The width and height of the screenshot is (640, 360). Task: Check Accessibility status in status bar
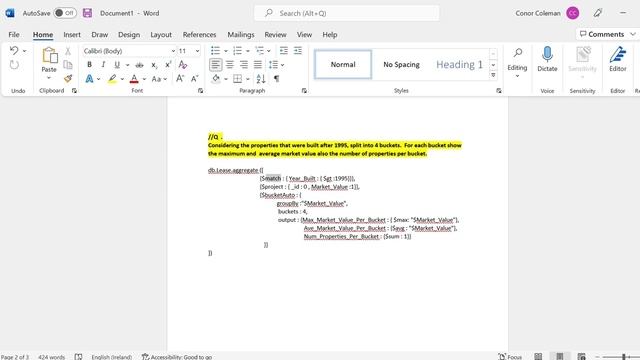[x=177, y=357]
